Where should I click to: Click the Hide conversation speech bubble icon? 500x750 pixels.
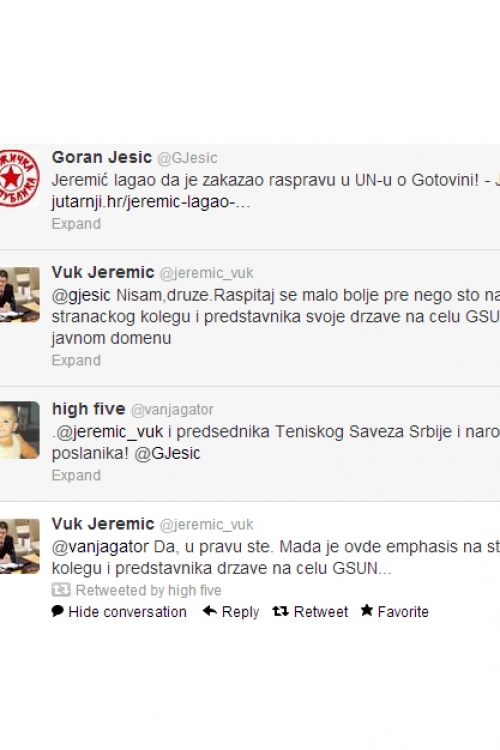tap(57, 611)
